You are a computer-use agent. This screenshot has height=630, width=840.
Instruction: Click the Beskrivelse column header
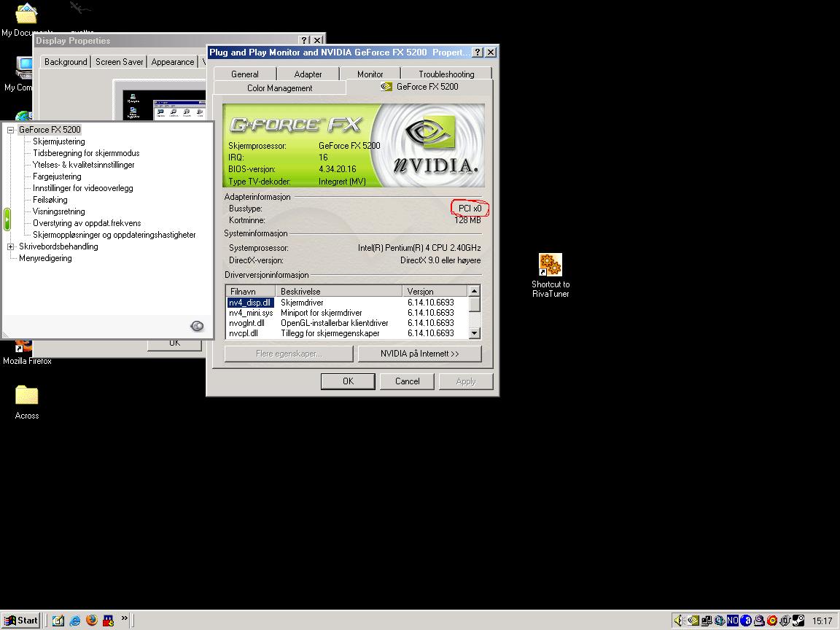tap(338, 292)
